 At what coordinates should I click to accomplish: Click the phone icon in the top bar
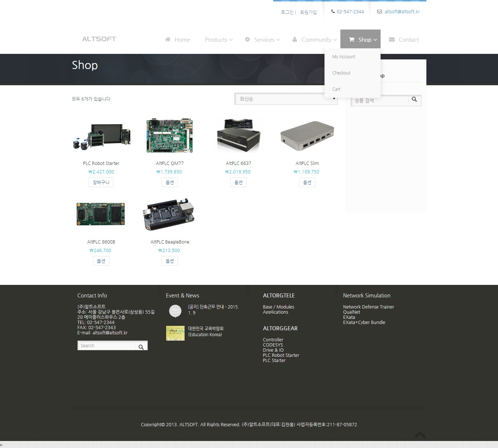tap(333, 11)
